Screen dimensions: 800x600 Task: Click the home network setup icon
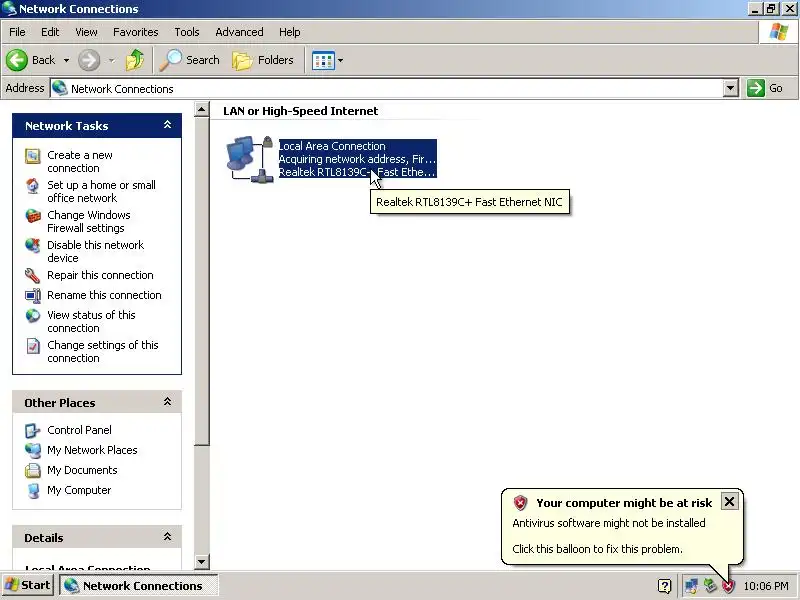(33, 186)
